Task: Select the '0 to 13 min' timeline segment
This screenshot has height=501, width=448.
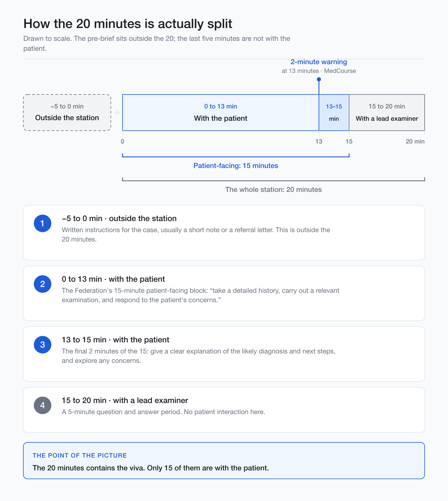Action: click(220, 113)
